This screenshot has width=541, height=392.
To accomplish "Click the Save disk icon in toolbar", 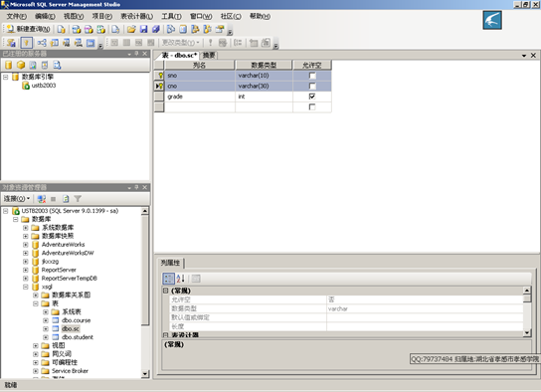I will (x=143, y=29).
